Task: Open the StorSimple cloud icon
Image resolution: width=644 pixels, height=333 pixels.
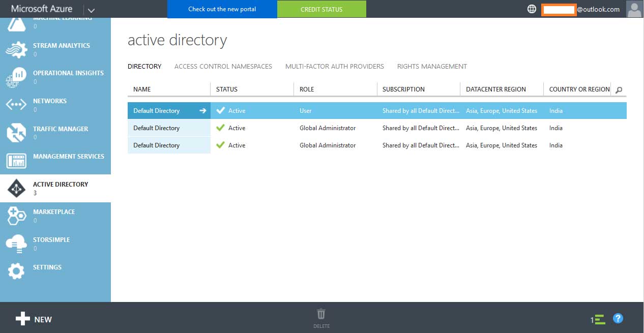Action: [x=16, y=244]
